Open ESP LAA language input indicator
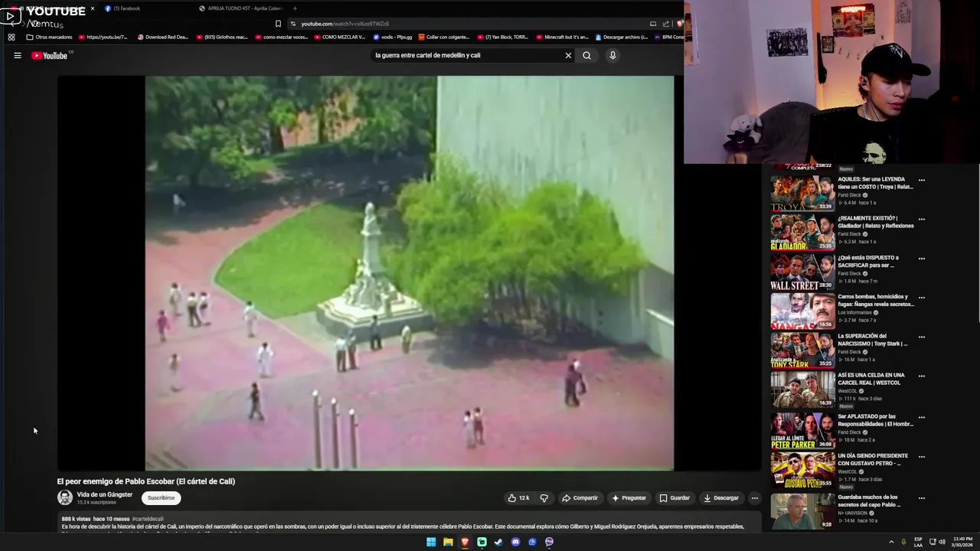Viewport: 980px width, 551px height. coord(918,542)
